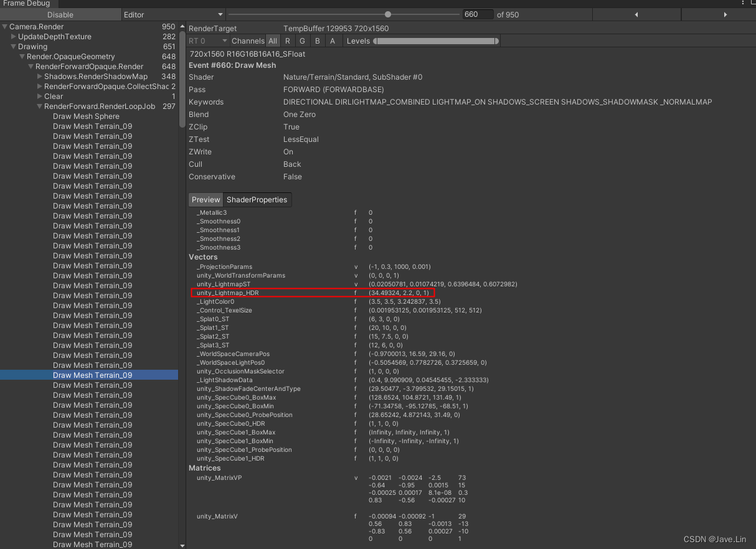Collapse the RenderForward.RenderLoopJob node
Screen dimensions: 756x549
(40, 106)
